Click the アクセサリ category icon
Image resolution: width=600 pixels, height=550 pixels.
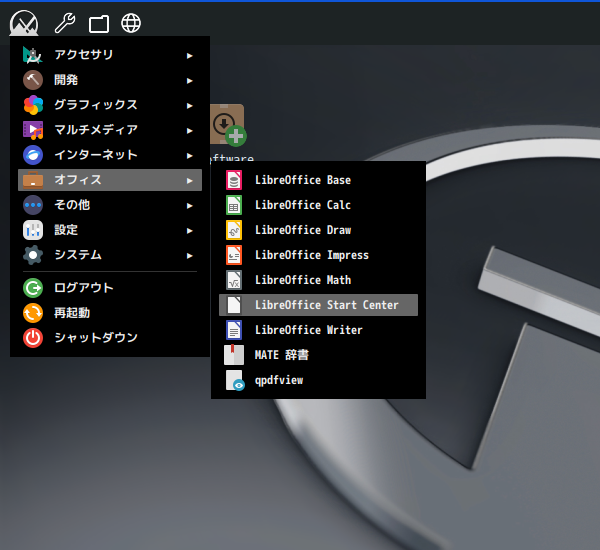pyautogui.click(x=33, y=55)
